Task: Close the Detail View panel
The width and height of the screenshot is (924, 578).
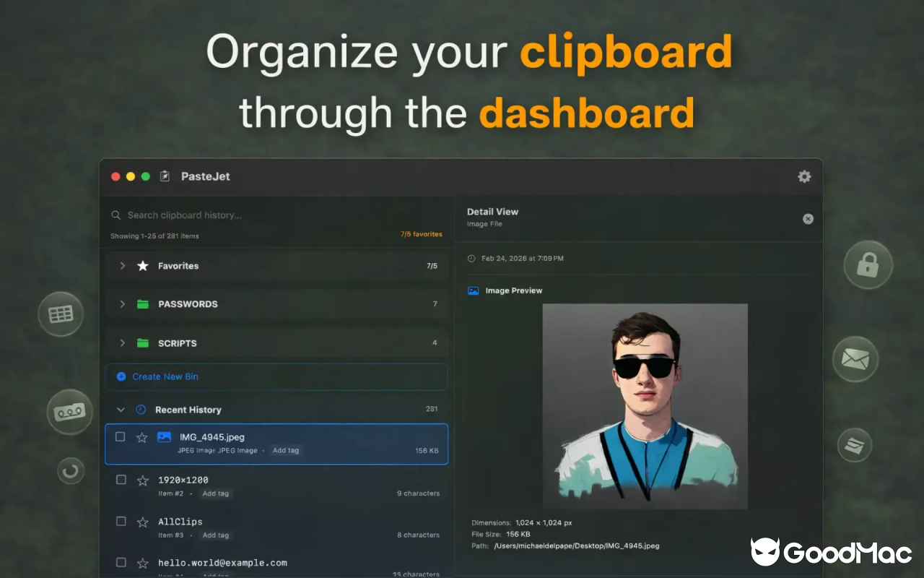Action: [808, 219]
